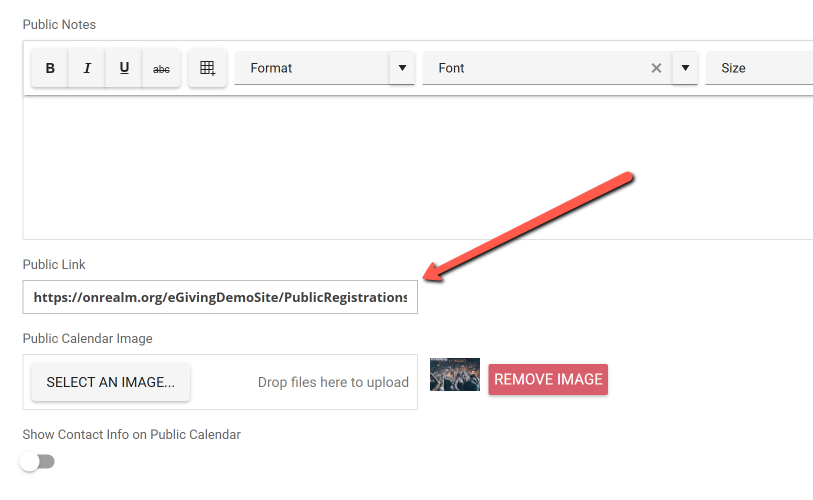
Task: Open the Size combo box
Action: (758, 68)
